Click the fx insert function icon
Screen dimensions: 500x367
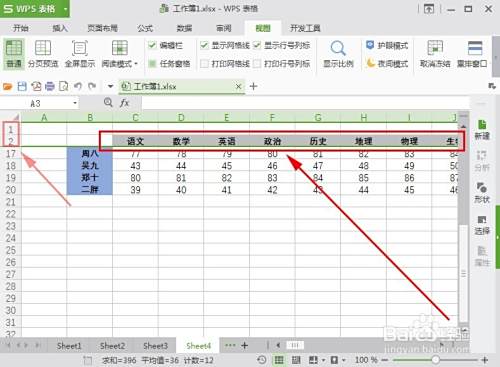pyautogui.click(x=124, y=103)
